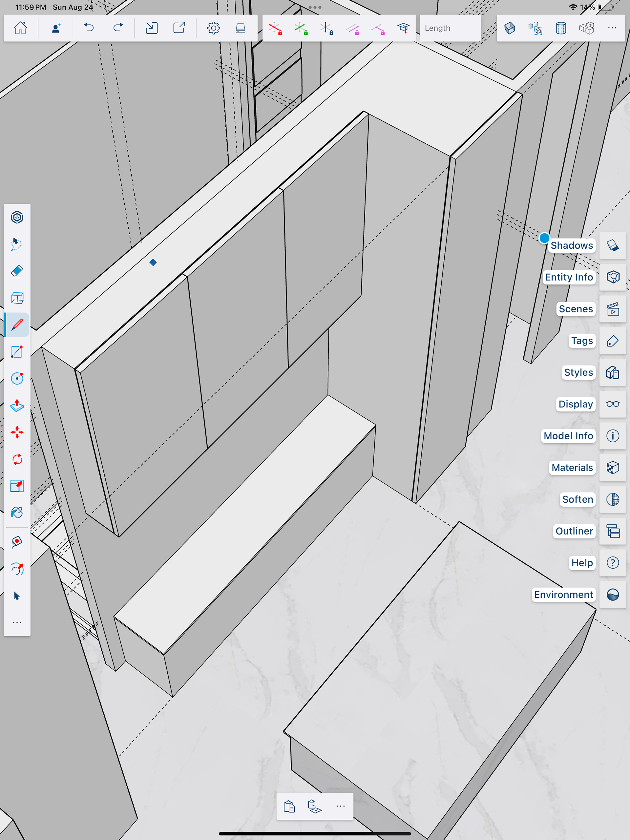630x840 pixels.
Task: Tap the Length measurement field
Action: coord(450,28)
